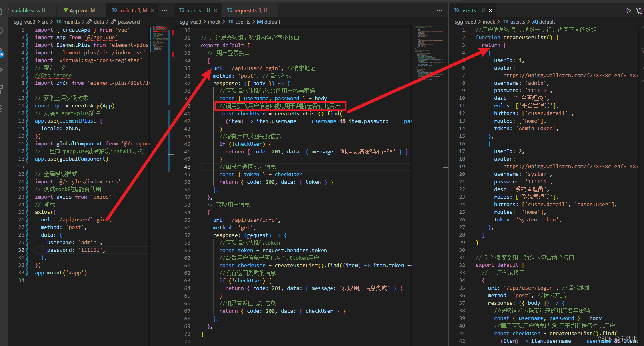Click line number 30 in left editor
Viewport: 644px width, 346px height.
[21, 250]
